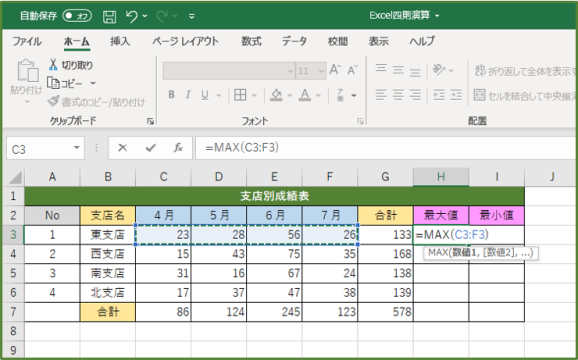
Task: Click the center align icon
Action: click(398, 95)
